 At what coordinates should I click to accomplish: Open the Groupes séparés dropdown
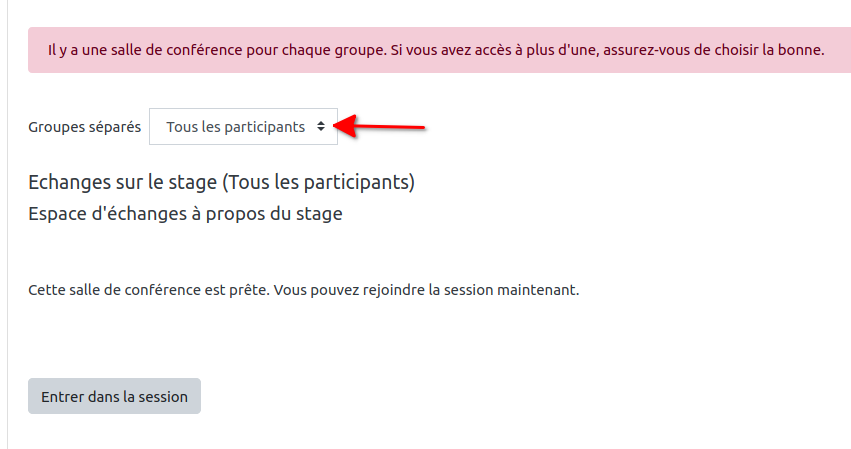[243, 127]
